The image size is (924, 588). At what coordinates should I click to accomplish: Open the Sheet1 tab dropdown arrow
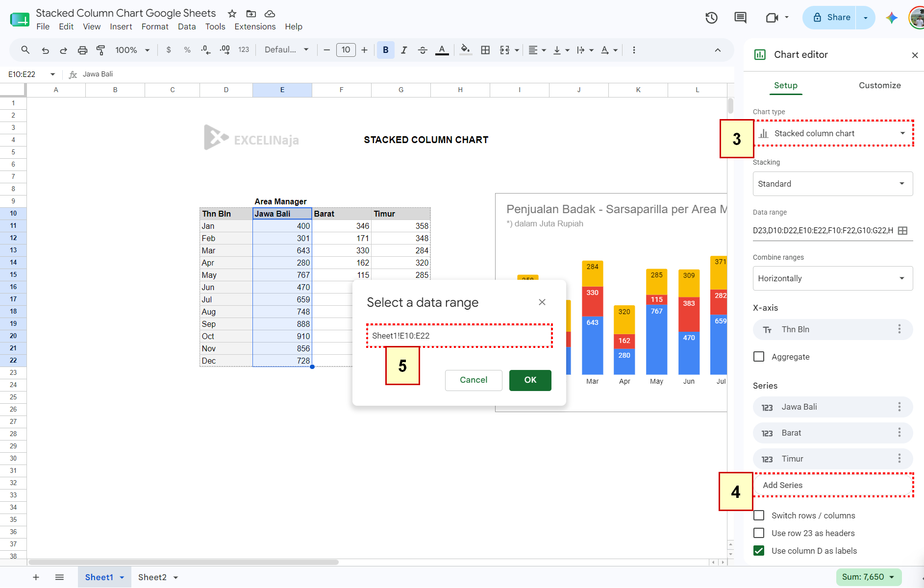coord(122,577)
